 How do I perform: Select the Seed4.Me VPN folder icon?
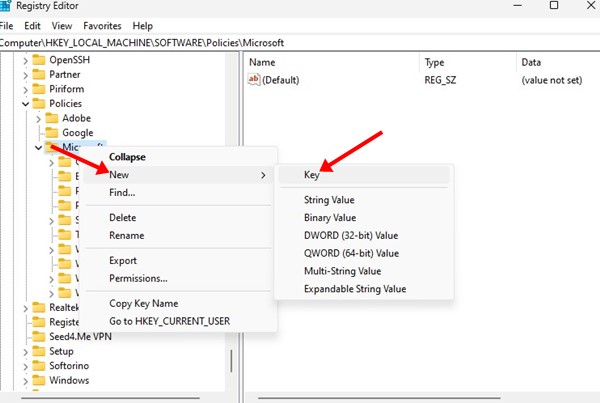point(39,337)
